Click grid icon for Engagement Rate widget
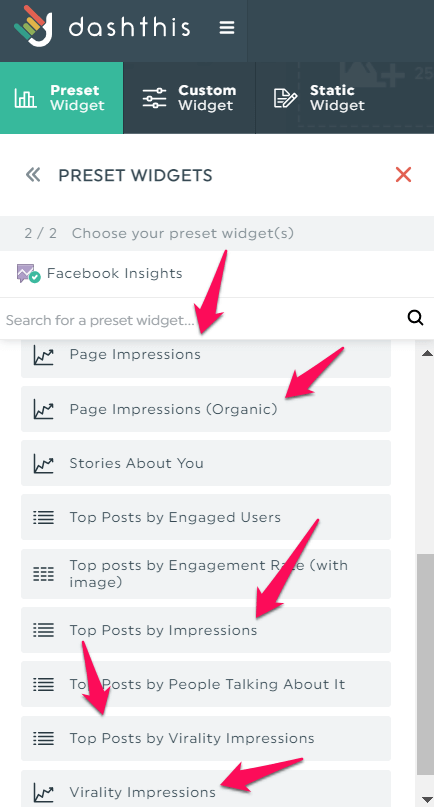This screenshot has width=434, height=807. pos(44,574)
